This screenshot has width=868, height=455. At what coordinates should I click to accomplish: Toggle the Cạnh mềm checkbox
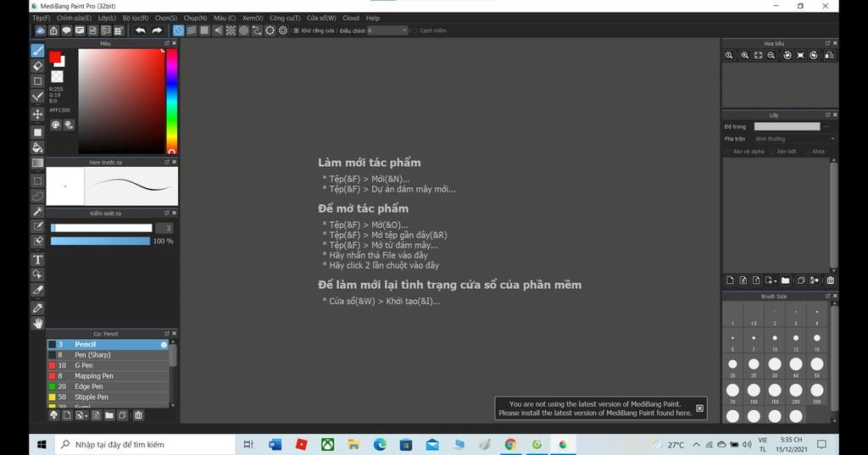[414, 31]
